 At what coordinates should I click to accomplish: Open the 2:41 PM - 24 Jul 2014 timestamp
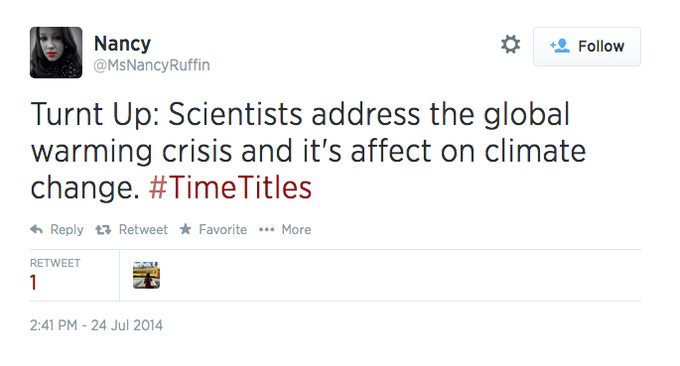[x=96, y=325]
